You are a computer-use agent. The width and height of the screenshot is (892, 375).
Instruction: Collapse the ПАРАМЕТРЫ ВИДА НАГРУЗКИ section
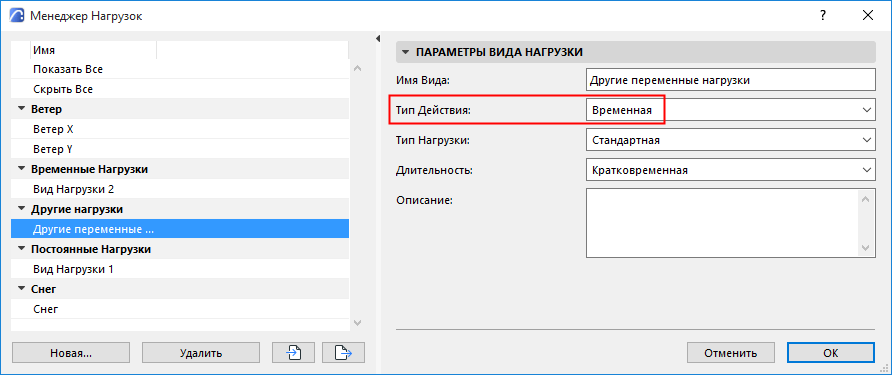tap(405, 52)
